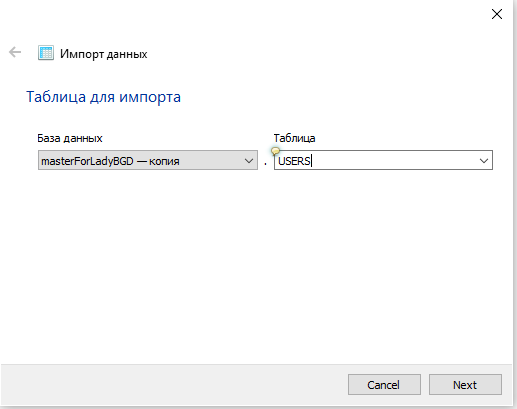Click the Таблица label
Viewport: 517px width, 409px height.
[x=294, y=138]
